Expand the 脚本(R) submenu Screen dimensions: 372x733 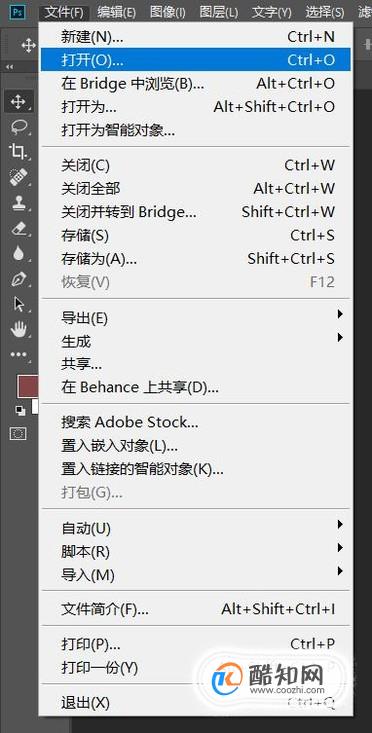pyautogui.click(x=196, y=552)
